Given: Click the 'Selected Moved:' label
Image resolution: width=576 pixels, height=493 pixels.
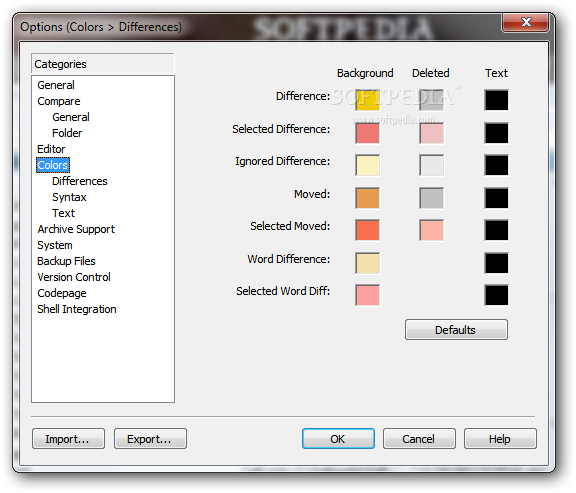Looking at the screenshot, I should (x=290, y=226).
